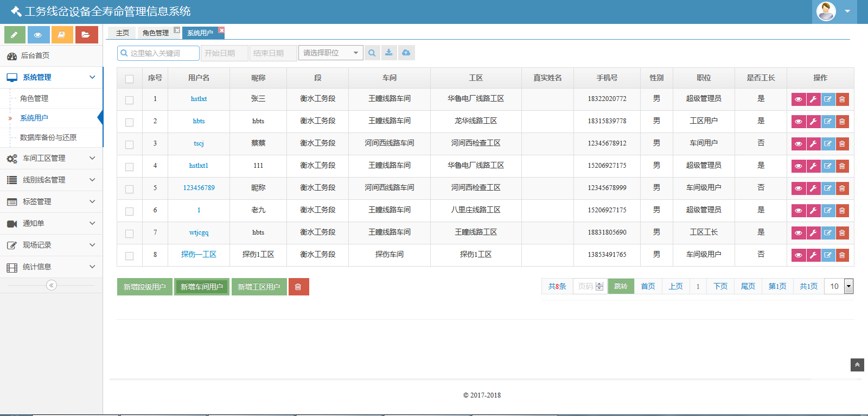
Task: Click the download export icon
Action: 388,53
